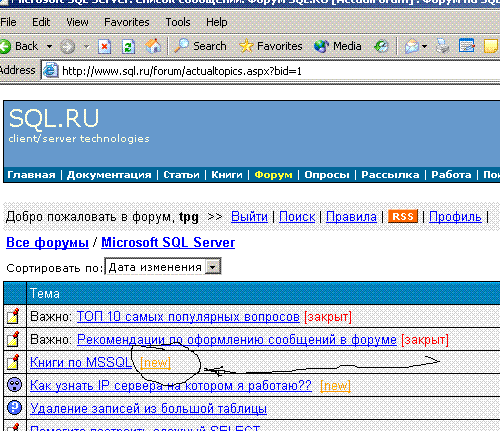Open the Профиль link
This screenshot has width=500, height=432.
[455, 217]
